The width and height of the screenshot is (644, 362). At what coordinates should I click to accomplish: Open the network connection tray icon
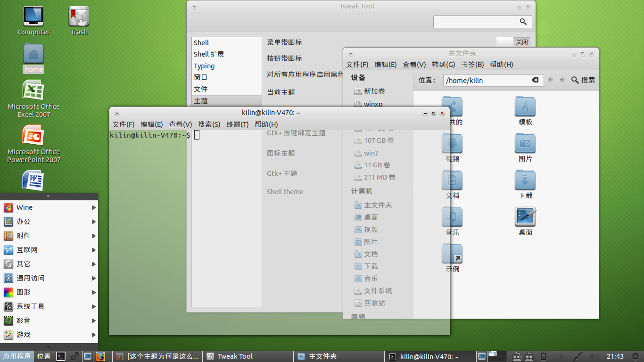[x=578, y=356]
